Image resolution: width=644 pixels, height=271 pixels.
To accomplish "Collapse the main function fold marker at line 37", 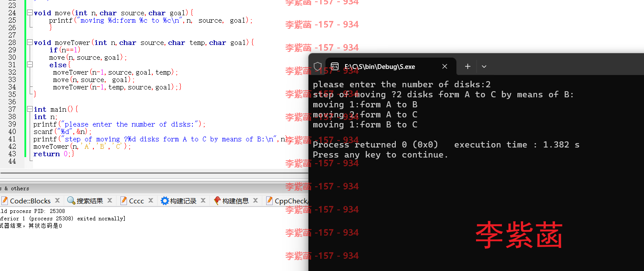I will click(x=30, y=110).
